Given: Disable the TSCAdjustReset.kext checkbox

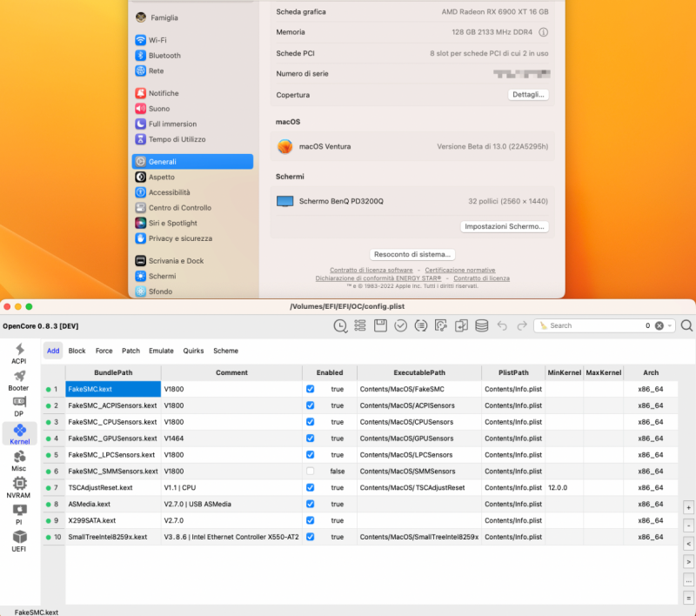Looking at the screenshot, I should [310, 487].
